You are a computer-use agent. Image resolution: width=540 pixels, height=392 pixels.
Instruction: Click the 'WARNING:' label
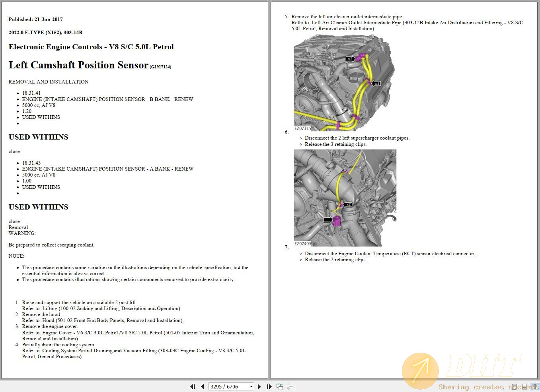tap(22, 233)
